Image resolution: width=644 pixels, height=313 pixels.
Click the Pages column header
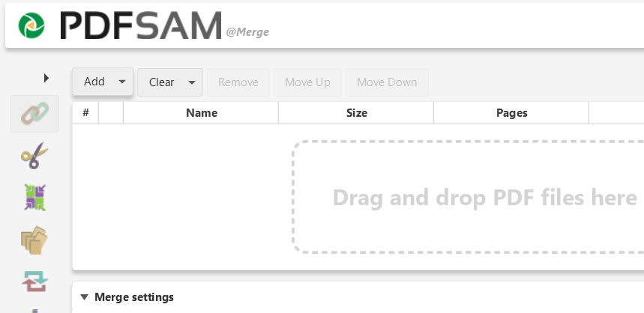[x=511, y=113]
